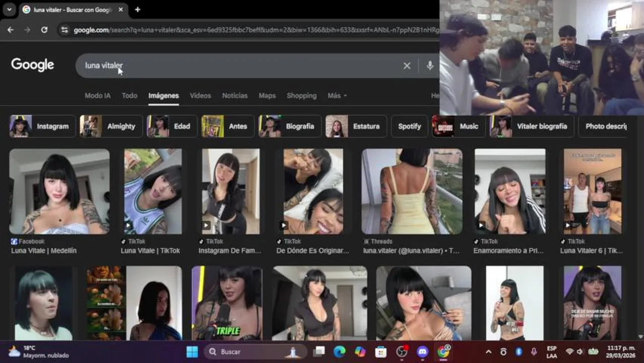The height and width of the screenshot is (363, 644).
Task: Open Task View from the taskbar
Action: pos(319,351)
